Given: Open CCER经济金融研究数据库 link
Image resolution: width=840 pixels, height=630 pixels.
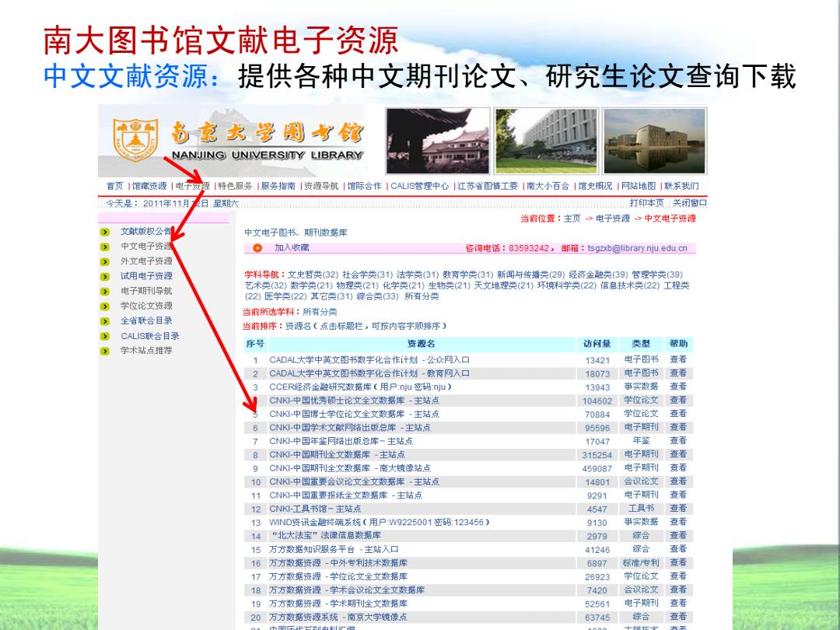Looking at the screenshot, I should 361,387.
